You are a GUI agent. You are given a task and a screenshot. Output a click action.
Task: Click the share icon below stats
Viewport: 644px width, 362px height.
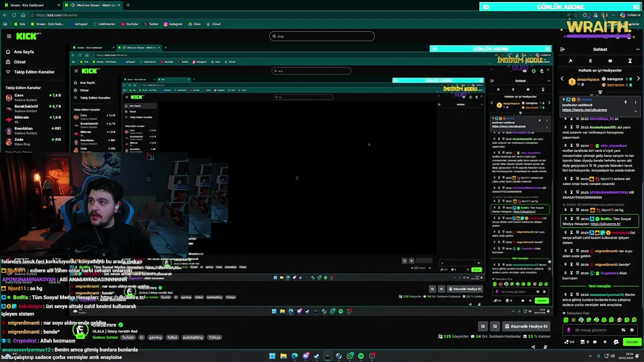(533, 347)
